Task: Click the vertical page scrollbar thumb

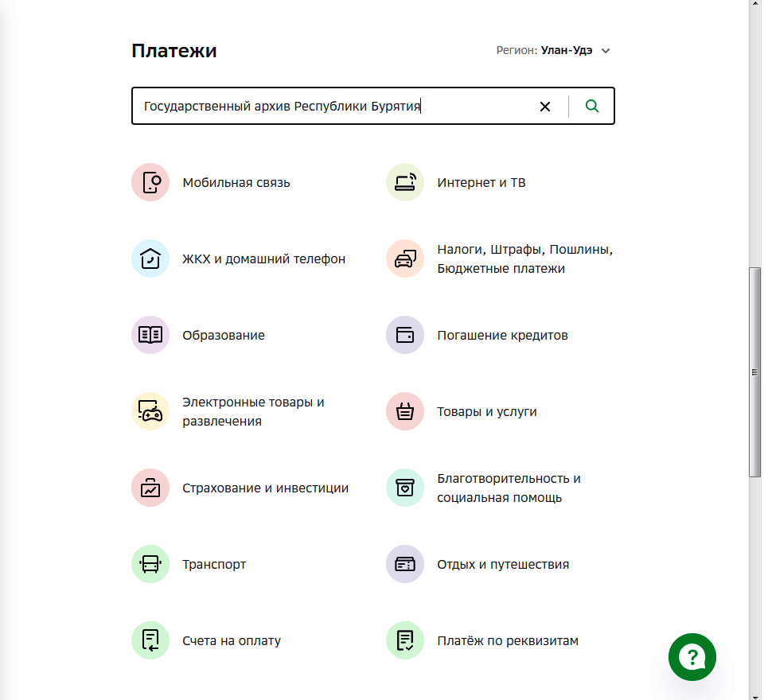Action: pyautogui.click(x=755, y=372)
